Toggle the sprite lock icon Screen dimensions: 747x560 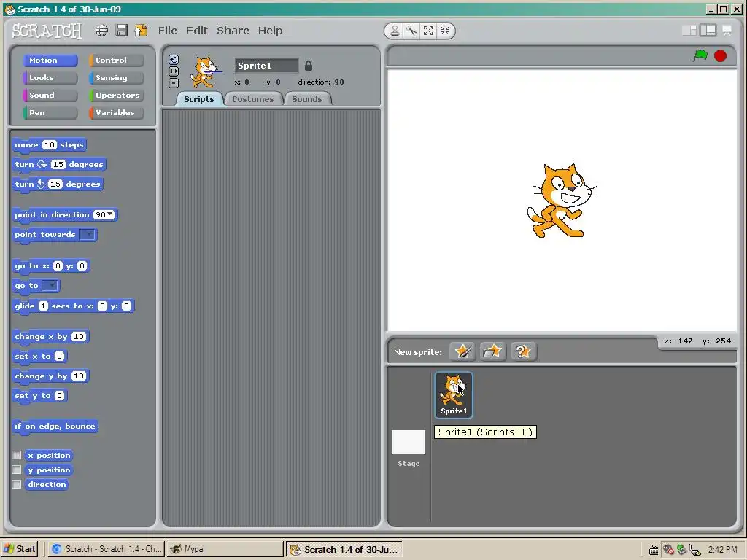coord(309,66)
